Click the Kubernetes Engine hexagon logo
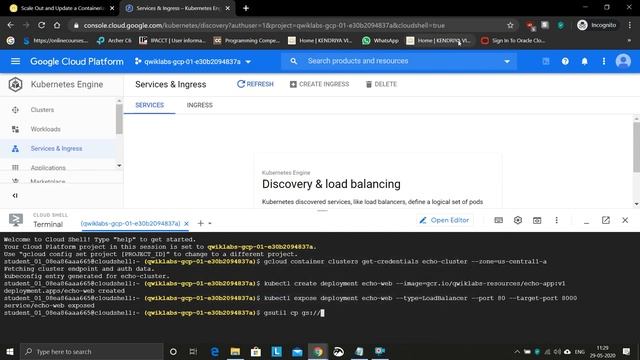This screenshot has width=640, height=360. coord(16,84)
